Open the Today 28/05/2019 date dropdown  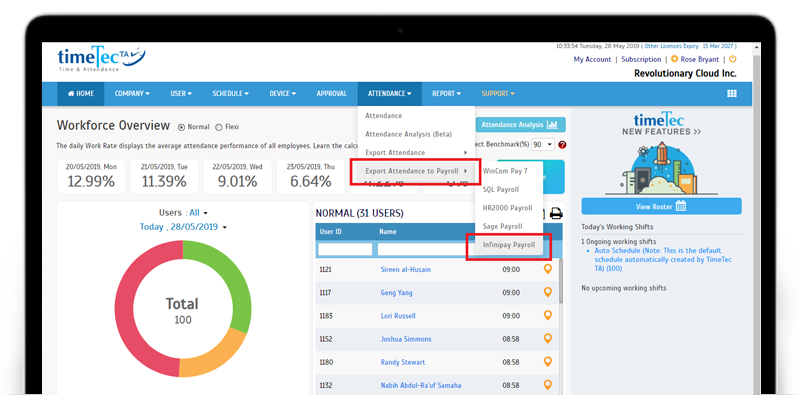183,227
